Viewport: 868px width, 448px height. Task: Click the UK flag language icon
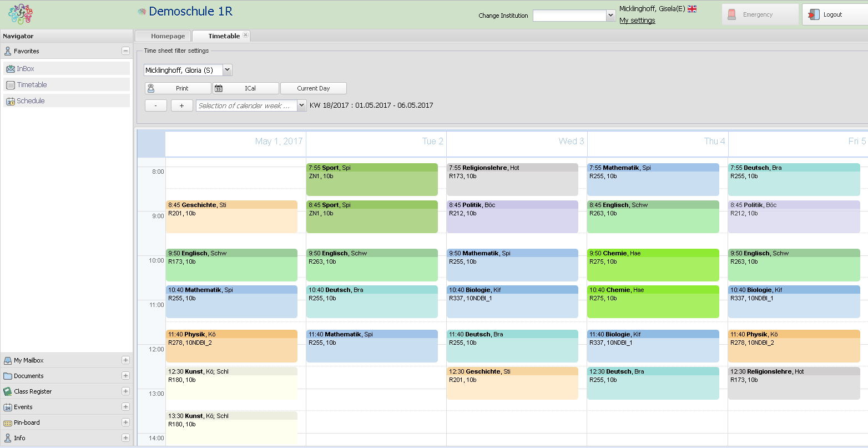click(692, 9)
